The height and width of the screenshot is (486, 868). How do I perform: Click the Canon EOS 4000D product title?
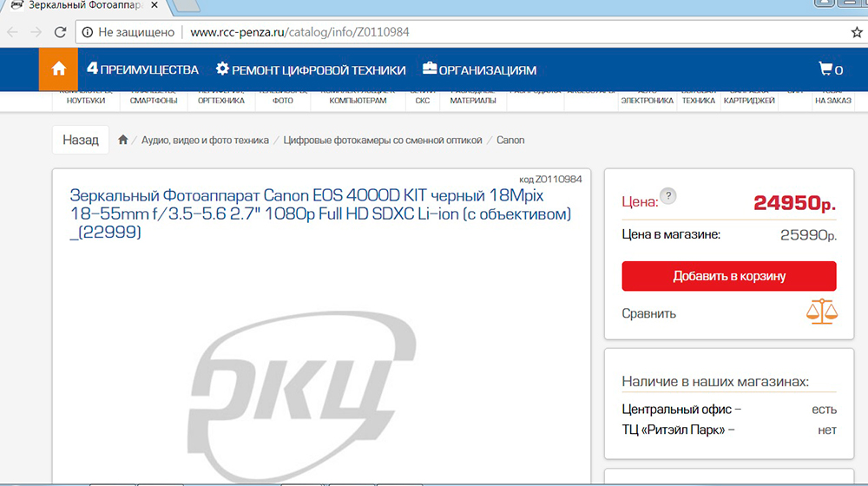(x=320, y=213)
